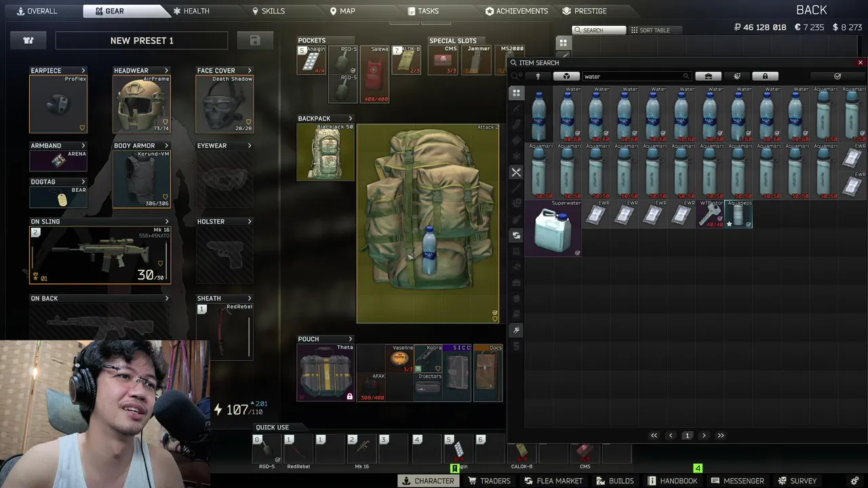Image resolution: width=868 pixels, height=488 pixels.
Task: Select the Mk 16 rifle on sling
Action: pyautogui.click(x=100, y=255)
